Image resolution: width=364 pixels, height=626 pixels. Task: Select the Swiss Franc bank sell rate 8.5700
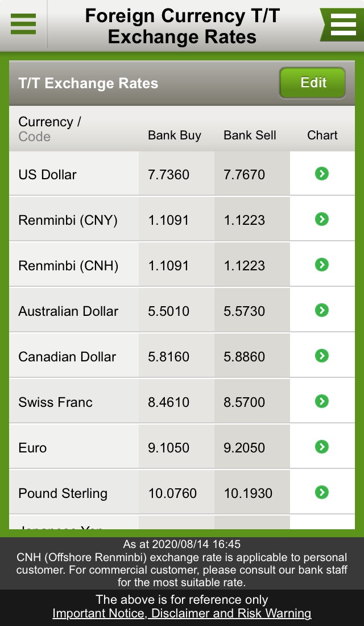point(245,402)
